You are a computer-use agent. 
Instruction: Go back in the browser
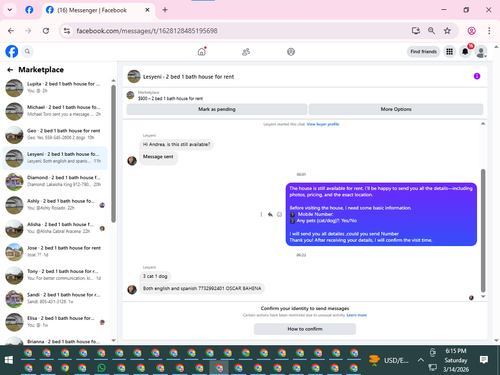click(11, 31)
